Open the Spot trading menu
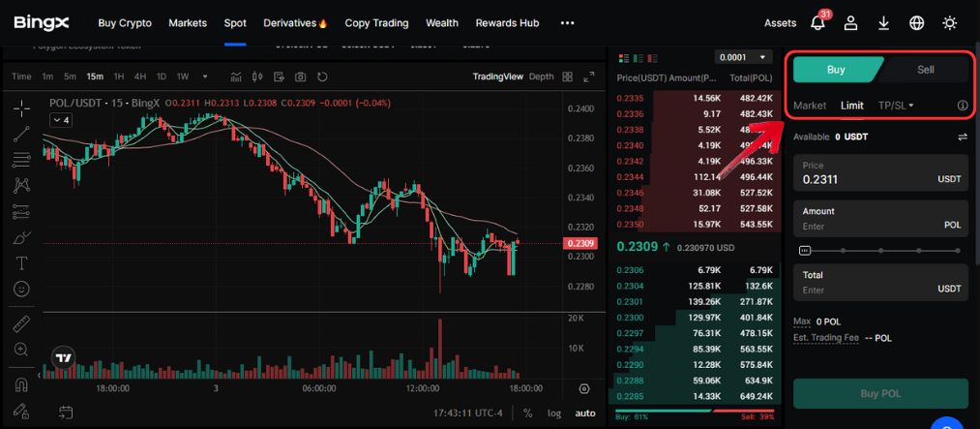The image size is (980, 429). tap(236, 23)
